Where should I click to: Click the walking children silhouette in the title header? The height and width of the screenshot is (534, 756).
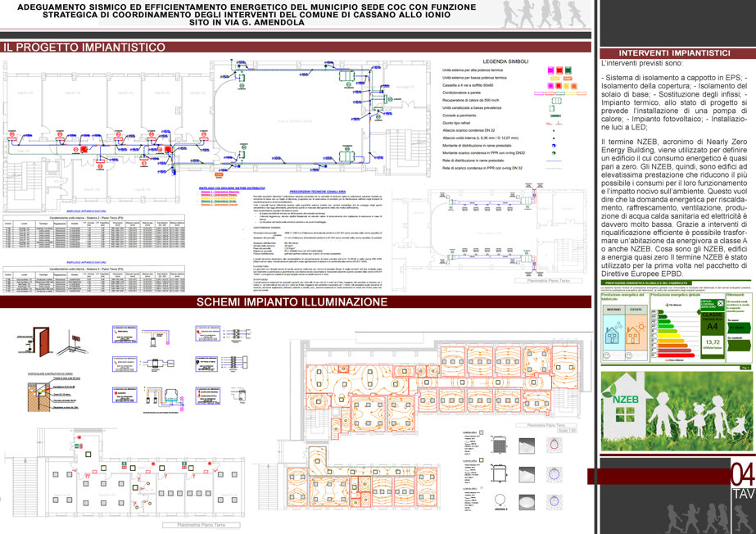click(x=543, y=14)
